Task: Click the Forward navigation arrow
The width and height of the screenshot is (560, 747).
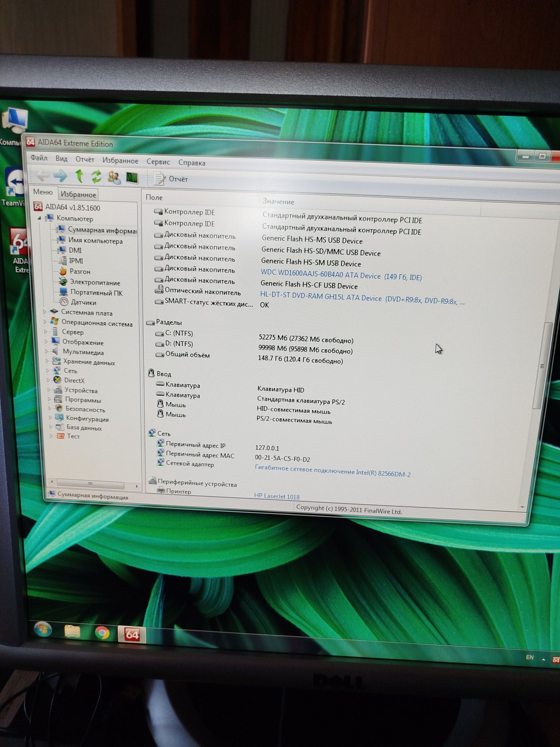Action: pyautogui.click(x=60, y=175)
